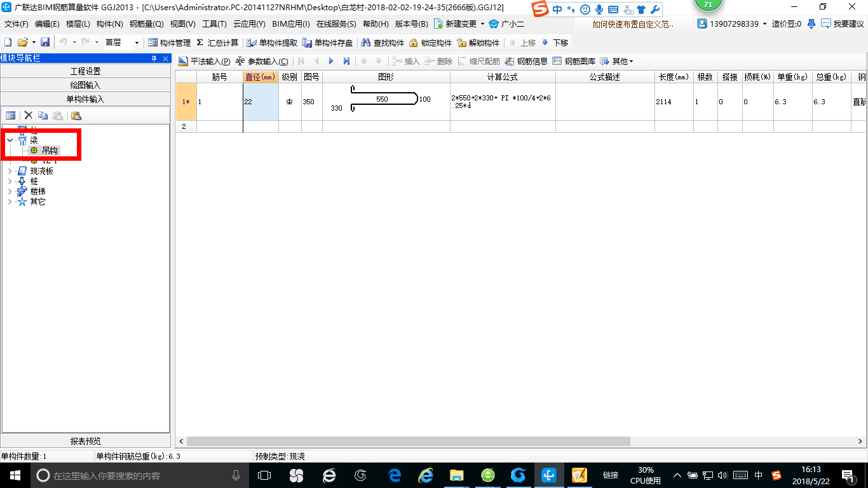Switch to 工程设置 section
This screenshot has width=868, height=488.
point(86,71)
